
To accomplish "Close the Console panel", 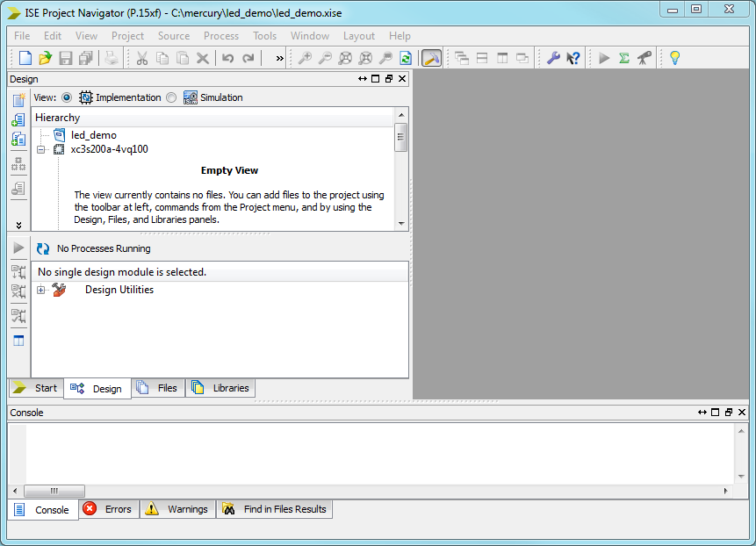I will [742, 412].
